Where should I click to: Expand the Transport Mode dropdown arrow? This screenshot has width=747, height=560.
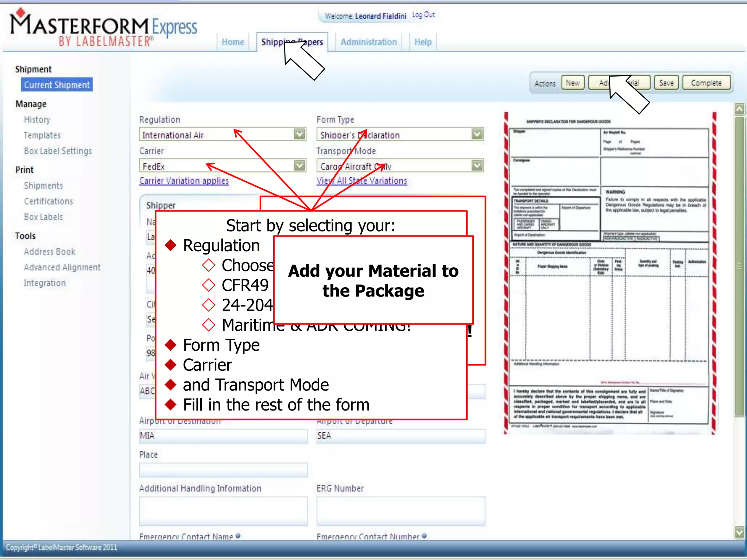coord(477,166)
